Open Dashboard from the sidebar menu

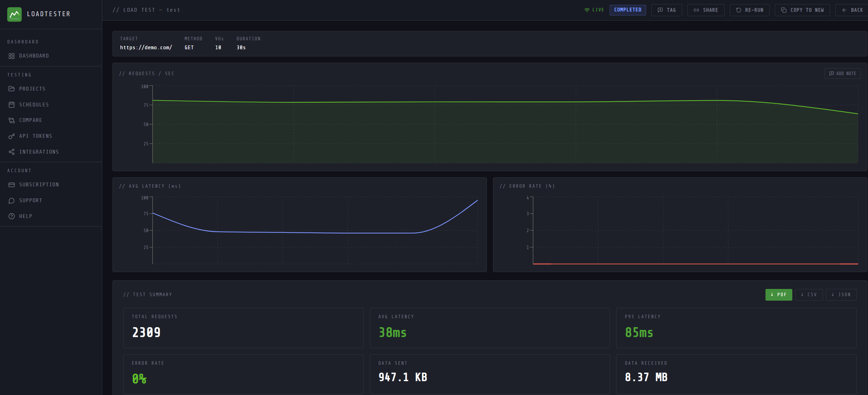[34, 55]
